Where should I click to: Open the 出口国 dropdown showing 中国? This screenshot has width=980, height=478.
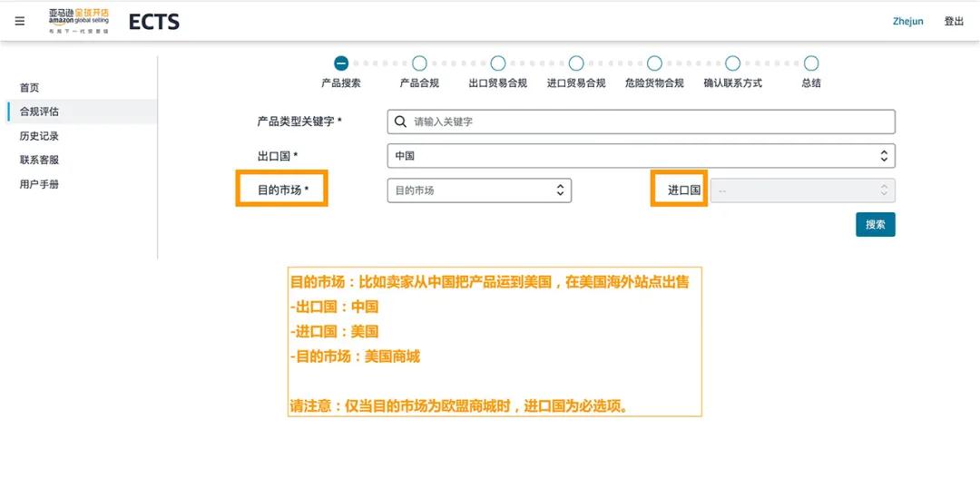coord(642,156)
